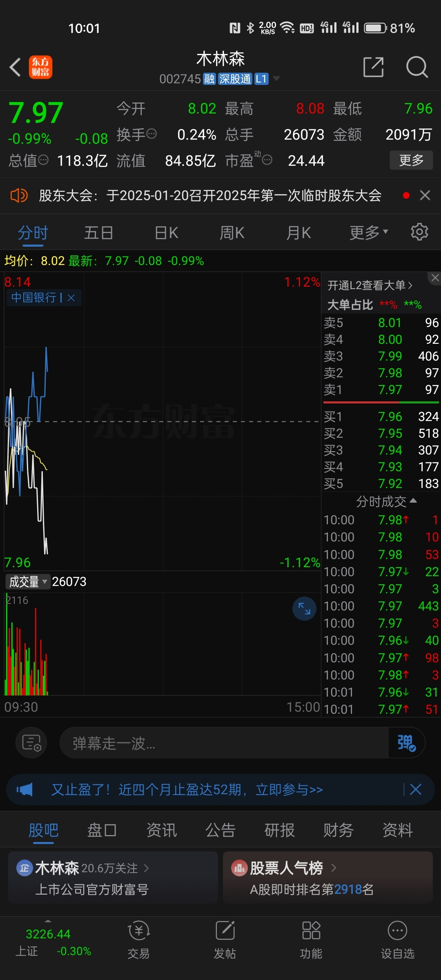Screen dimensions: 441x980
Task: Select the 买2 7.95 order row
Action: click(381, 433)
